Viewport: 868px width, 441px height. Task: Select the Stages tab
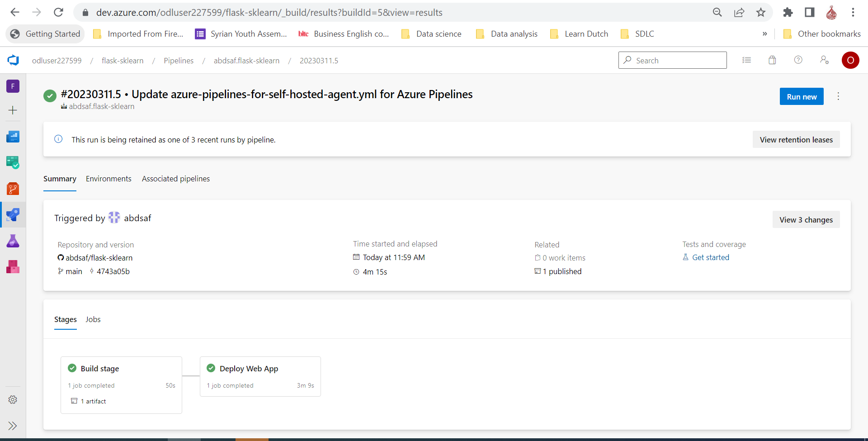(66, 319)
